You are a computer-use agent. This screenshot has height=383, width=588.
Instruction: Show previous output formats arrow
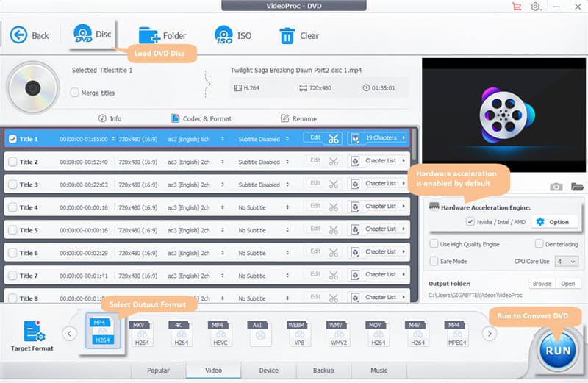click(69, 334)
